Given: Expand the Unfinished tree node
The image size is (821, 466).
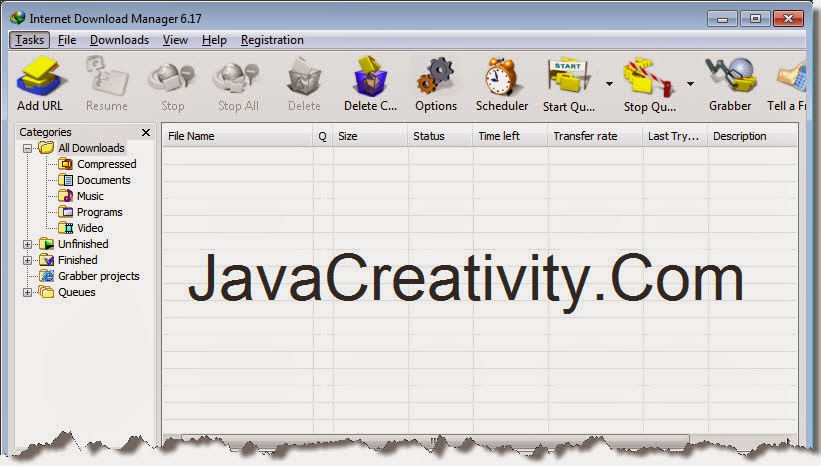Looking at the screenshot, I should click(x=27, y=245).
